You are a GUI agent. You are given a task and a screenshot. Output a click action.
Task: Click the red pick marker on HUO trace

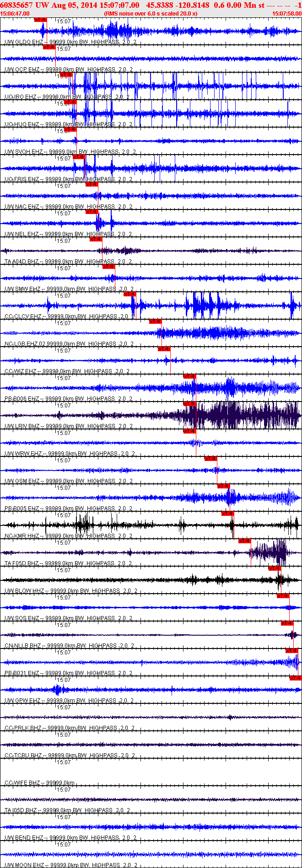[70, 102]
